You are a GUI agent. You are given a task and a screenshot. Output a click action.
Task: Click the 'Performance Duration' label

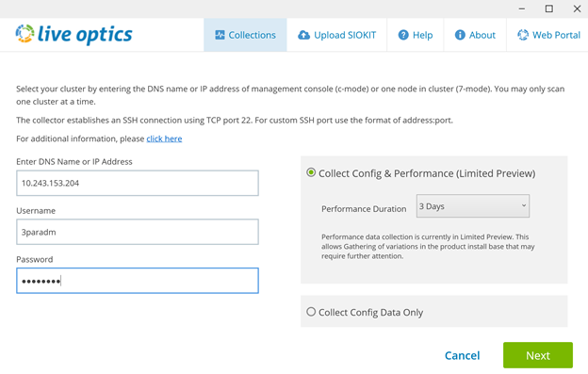pyautogui.click(x=364, y=209)
